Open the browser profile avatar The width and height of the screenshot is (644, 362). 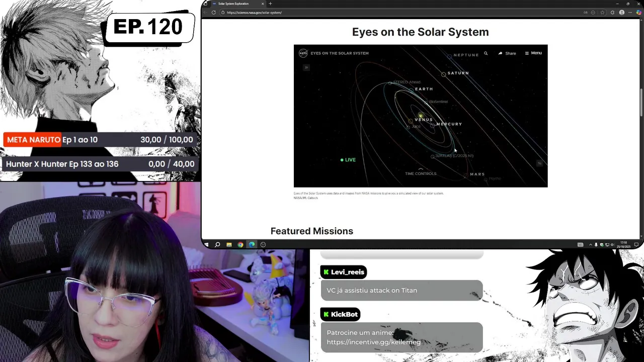(x=622, y=13)
